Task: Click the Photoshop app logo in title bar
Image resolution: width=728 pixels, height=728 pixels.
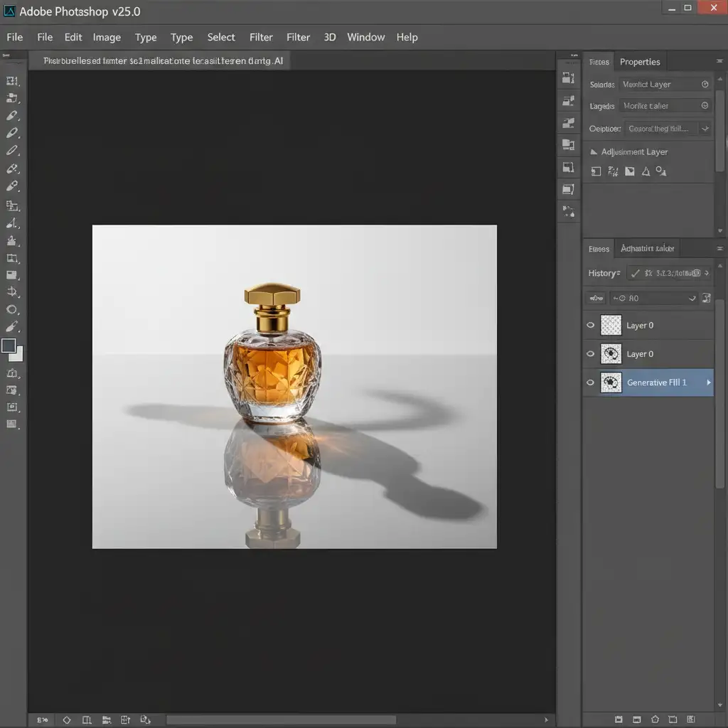Action: coord(10,11)
